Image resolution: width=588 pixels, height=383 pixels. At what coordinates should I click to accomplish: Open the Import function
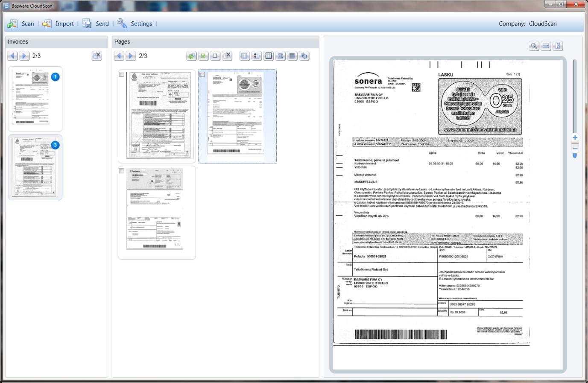(58, 24)
